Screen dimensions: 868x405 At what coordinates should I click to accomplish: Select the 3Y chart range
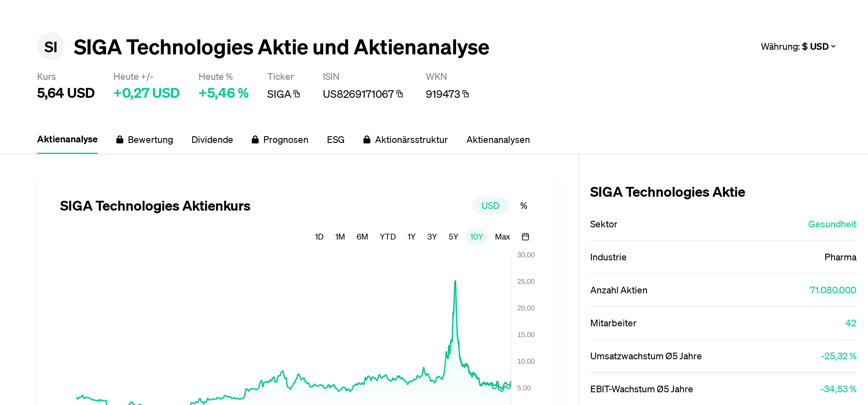pyautogui.click(x=432, y=237)
